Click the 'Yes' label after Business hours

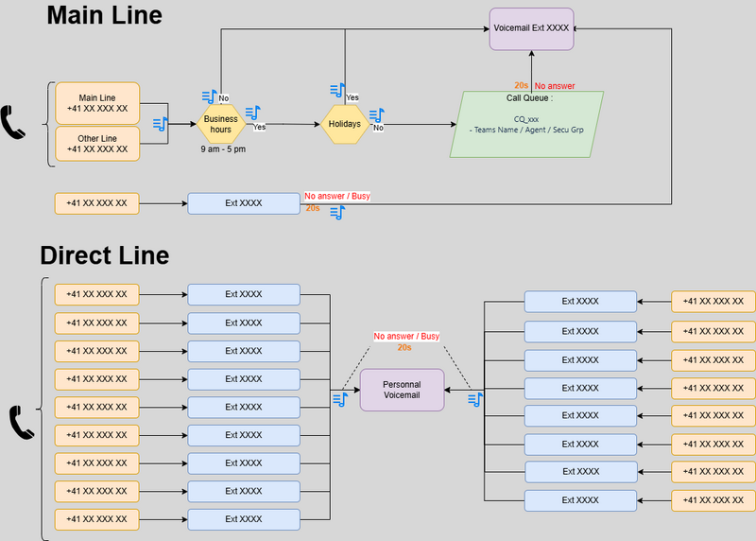pos(259,127)
